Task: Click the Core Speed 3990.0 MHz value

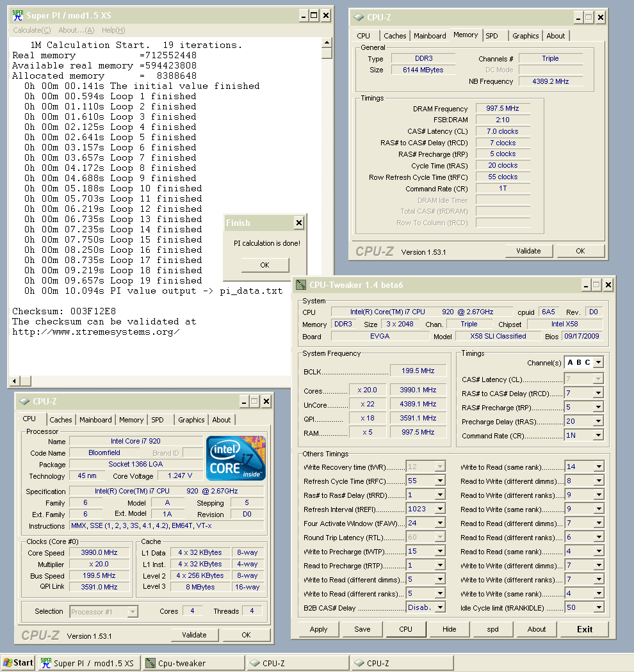Action: pyautogui.click(x=99, y=552)
